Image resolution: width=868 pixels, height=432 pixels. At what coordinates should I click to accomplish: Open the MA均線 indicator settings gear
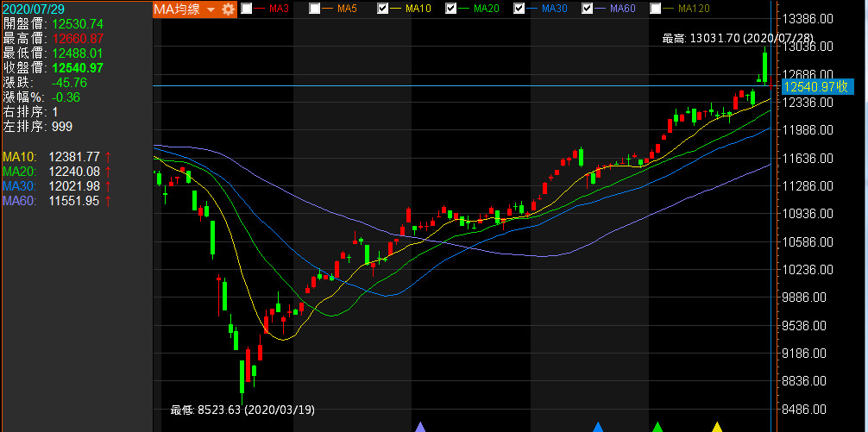[x=228, y=9]
